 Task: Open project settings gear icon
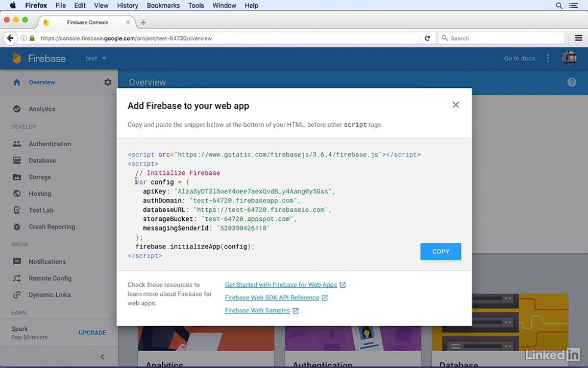coord(108,82)
